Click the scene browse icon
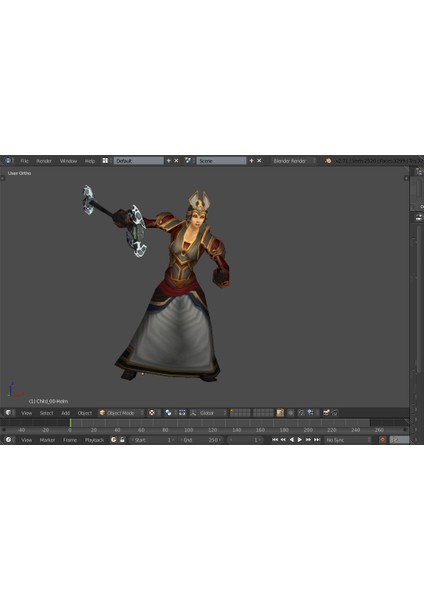Viewport: 424px width, 600px height. [188, 161]
